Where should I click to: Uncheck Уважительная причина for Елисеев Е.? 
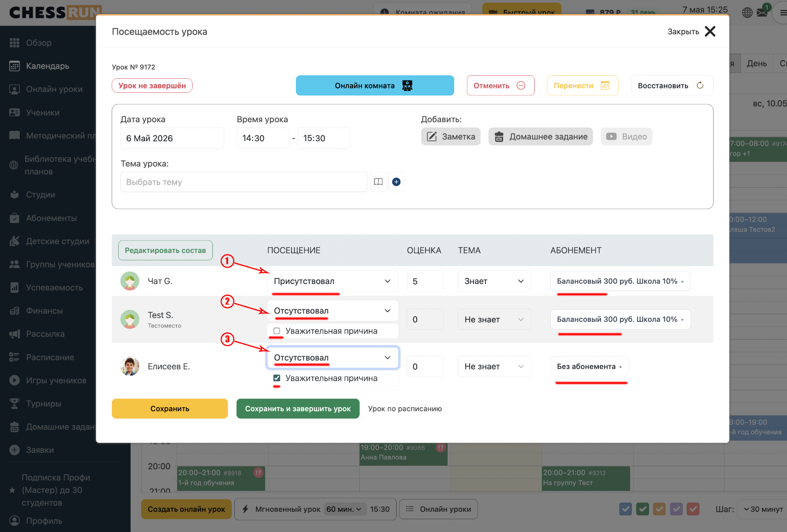click(x=277, y=378)
